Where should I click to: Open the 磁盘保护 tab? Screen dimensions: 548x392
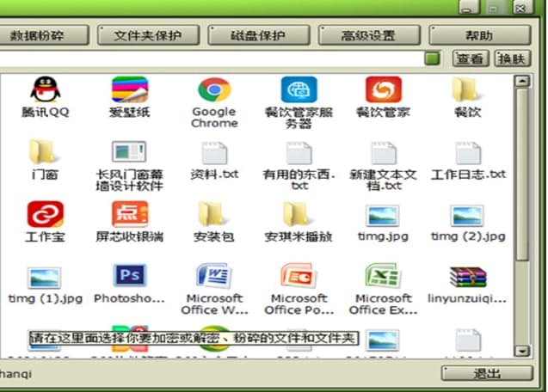[259, 35]
